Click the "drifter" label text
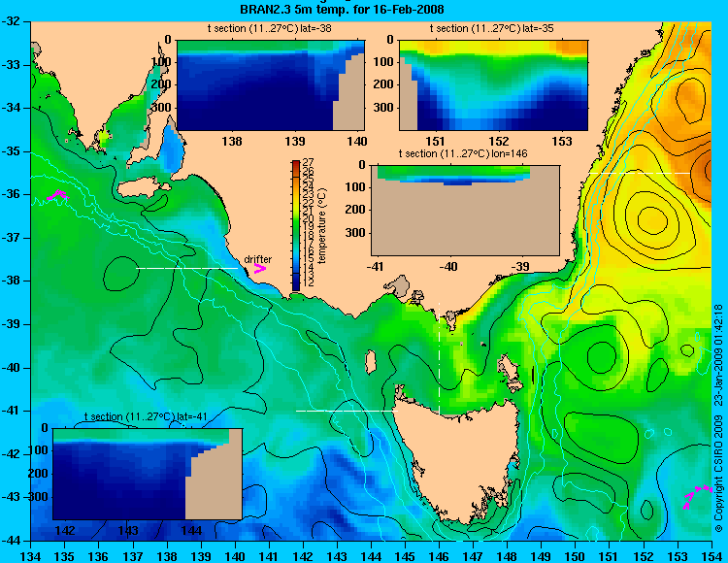 click(257, 259)
